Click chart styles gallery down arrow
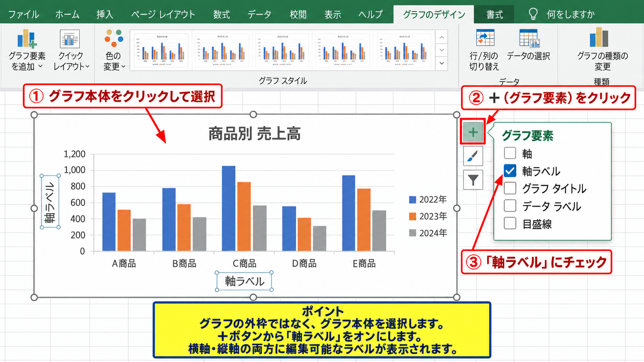Screen dimensions: 644x362 (442, 50)
